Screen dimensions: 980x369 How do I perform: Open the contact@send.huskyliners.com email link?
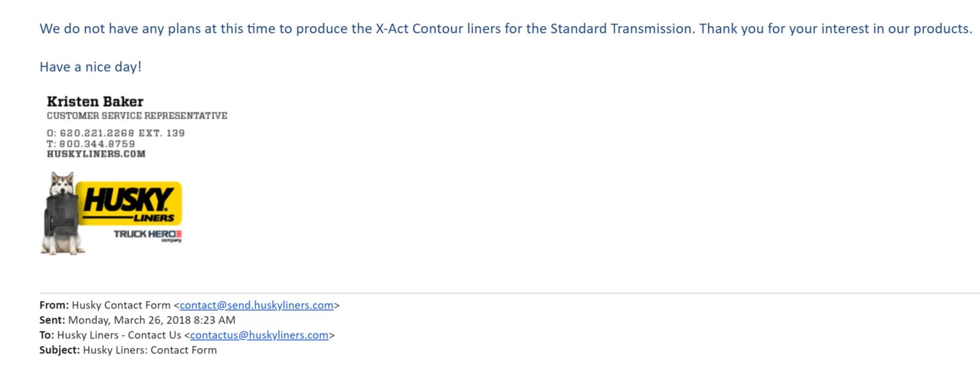click(x=257, y=305)
